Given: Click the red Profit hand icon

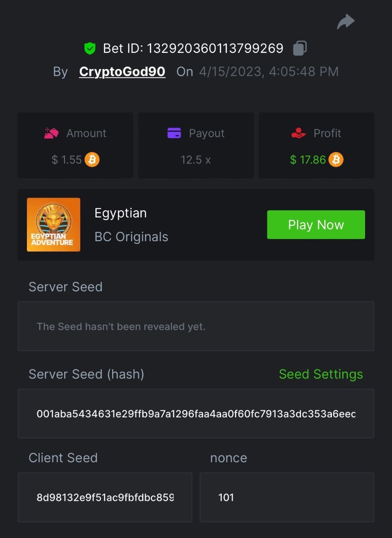Looking at the screenshot, I should pyautogui.click(x=298, y=133).
